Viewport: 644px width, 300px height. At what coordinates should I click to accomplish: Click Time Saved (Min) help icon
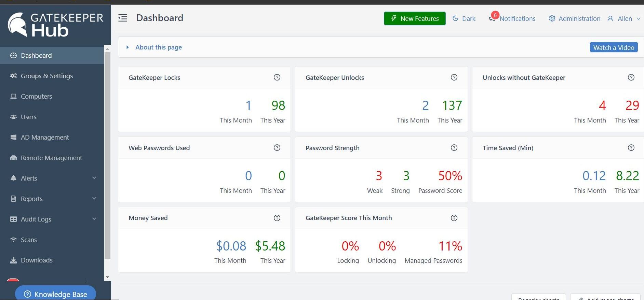(631, 148)
